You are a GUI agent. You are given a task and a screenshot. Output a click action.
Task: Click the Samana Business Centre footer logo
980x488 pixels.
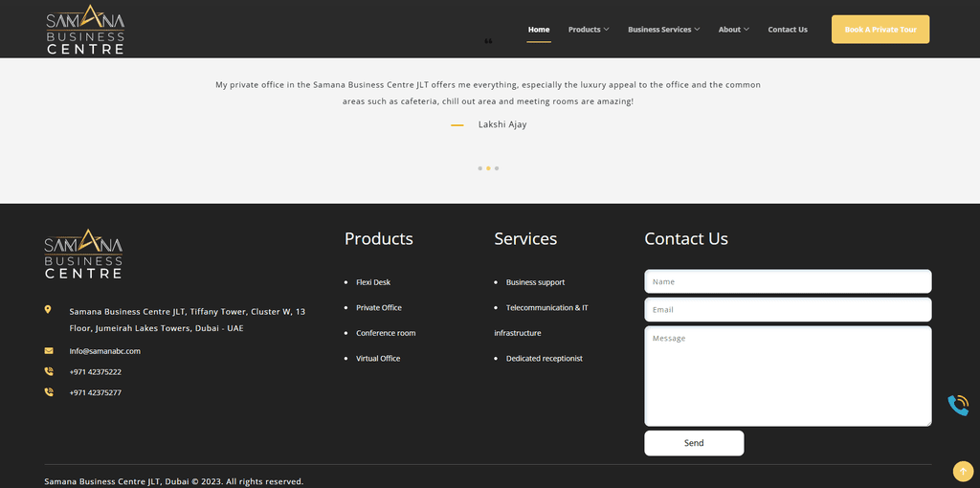(x=84, y=254)
